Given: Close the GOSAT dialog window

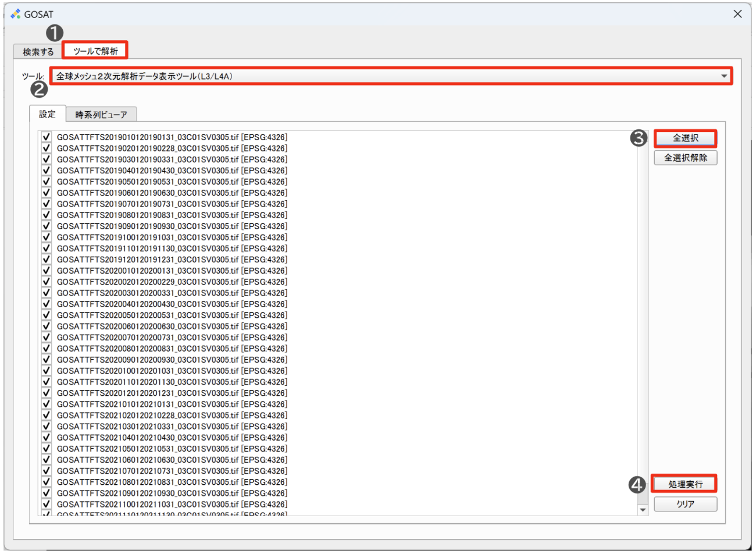Looking at the screenshot, I should (x=737, y=14).
